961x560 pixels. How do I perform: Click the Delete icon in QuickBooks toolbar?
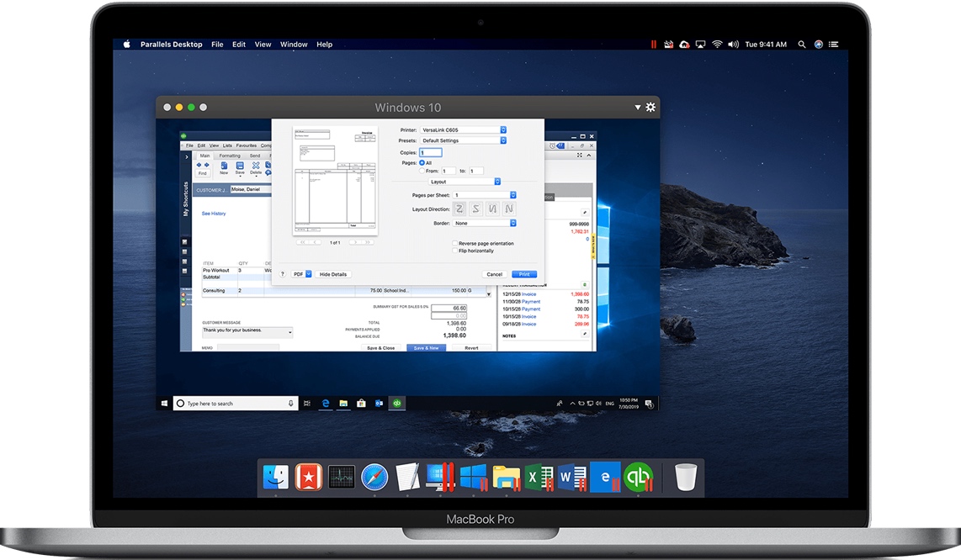(x=256, y=165)
